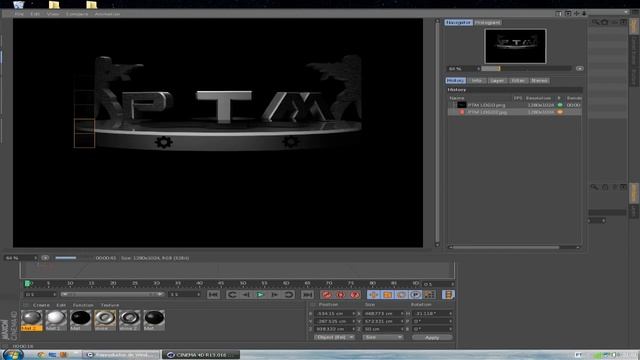Open the Recycle Bin desktop icon

19,4
